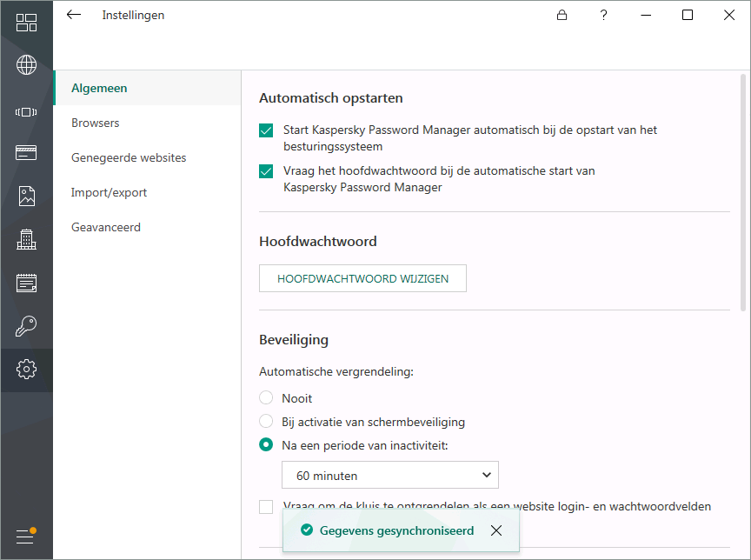Open the help question mark icon

pyautogui.click(x=604, y=15)
